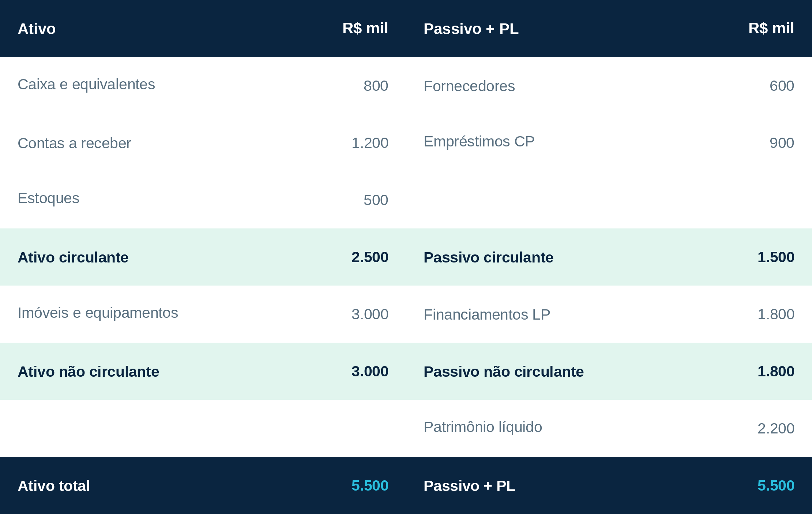Select the Contas a receber label
The width and height of the screenshot is (812, 514).
point(74,143)
